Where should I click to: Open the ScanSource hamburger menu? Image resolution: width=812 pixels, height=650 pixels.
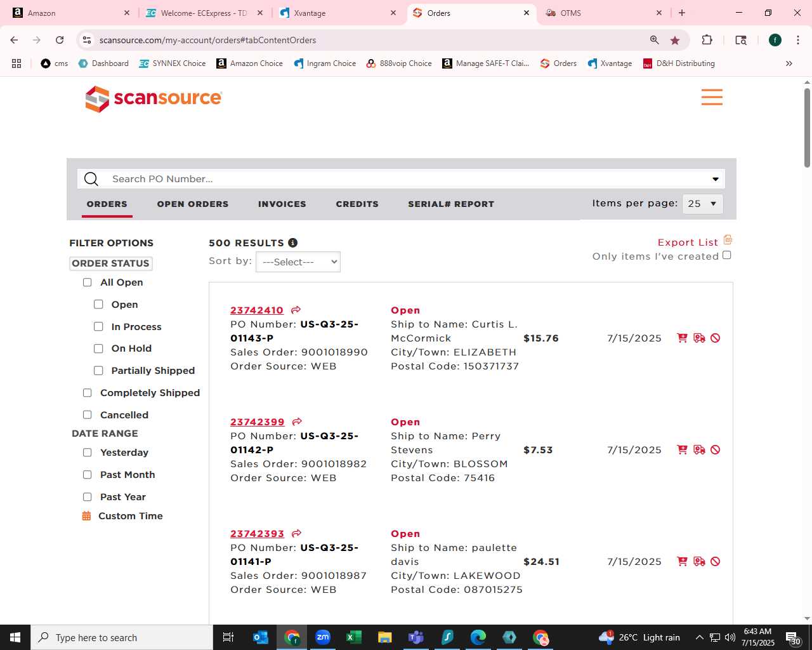coord(712,97)
